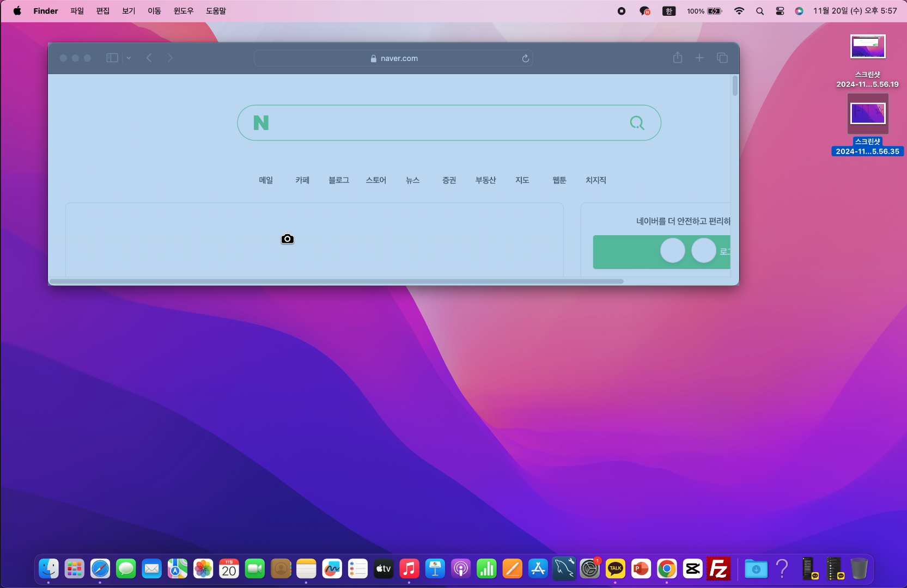The width and height of the screenshot is (907, 588).
Task: Click the Siri icon in menu bar
Action: [x=799, y=11]
